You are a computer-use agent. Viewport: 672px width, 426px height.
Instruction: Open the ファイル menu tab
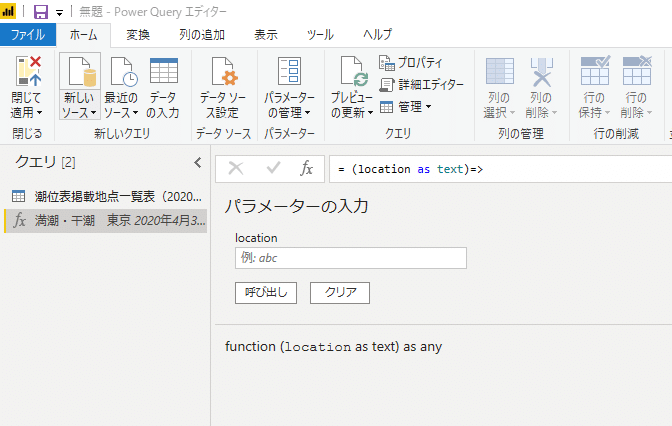click(27, 35)
